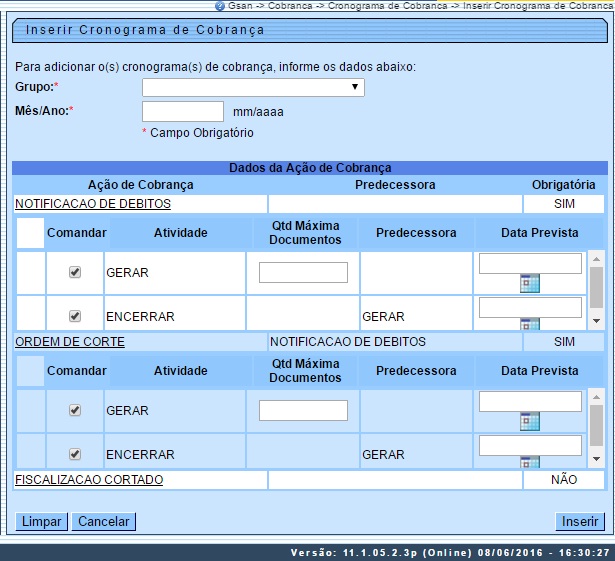
Task: Open calendar for Notificacao de Debitos GERAR date
Action: 530,283
